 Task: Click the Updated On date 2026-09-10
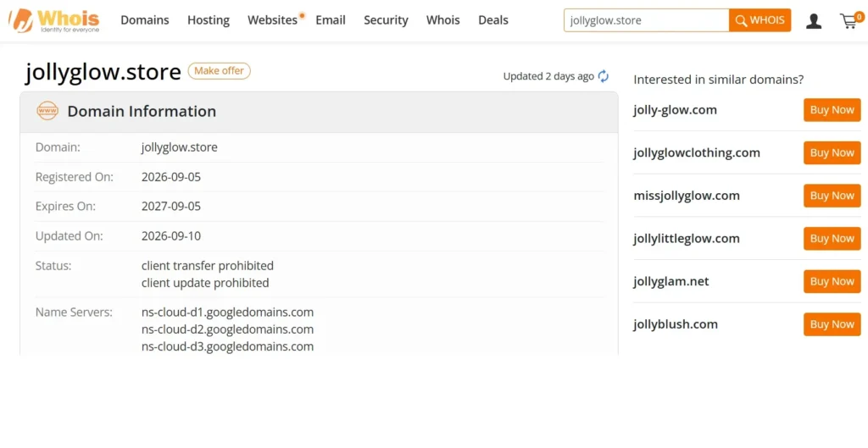[x=171, y=236]
